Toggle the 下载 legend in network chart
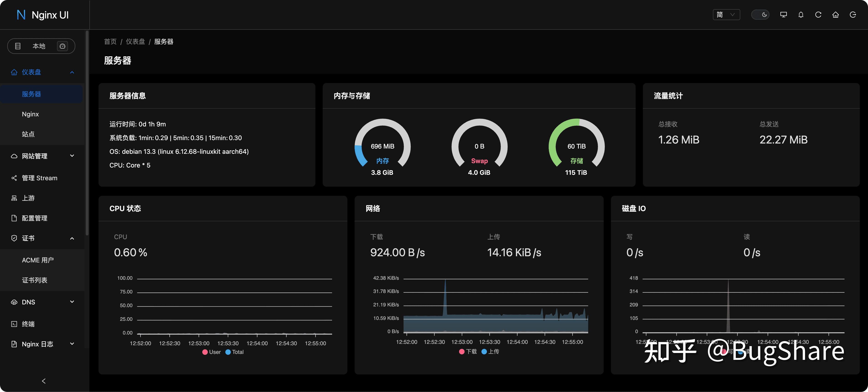The image size is (868, 392). point(468,352)
